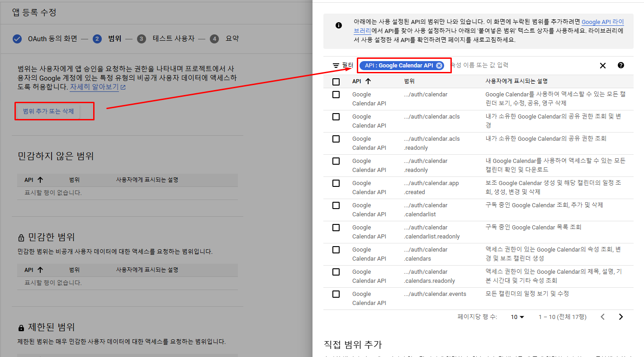Check the calendar.acls scope checkbox

(x=336, y=117)
